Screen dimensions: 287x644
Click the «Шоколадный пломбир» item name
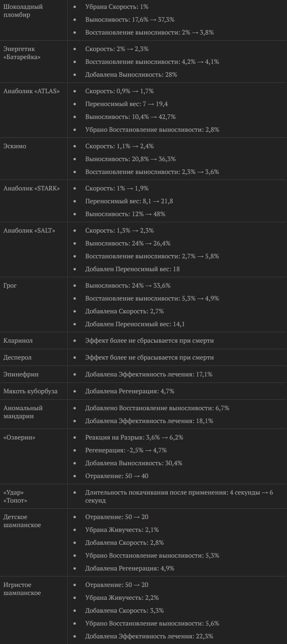[x=23, y=11]
